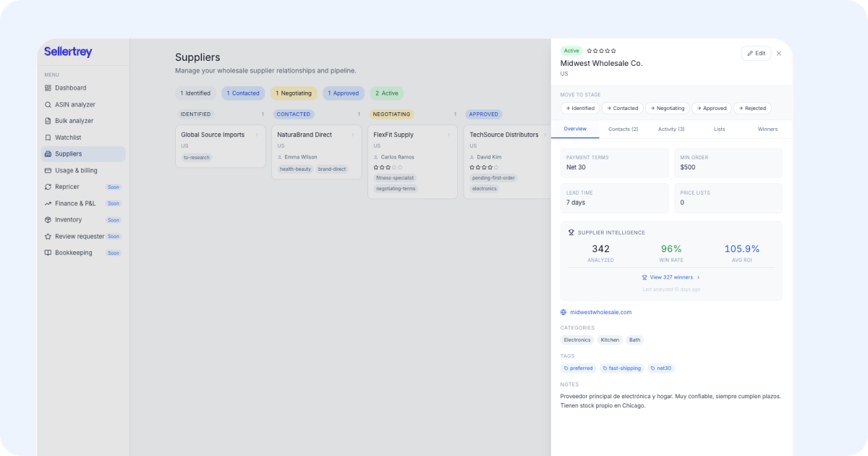Click the fast-shipping tag
The width and height of the screenshot is (868, 456).
[622, 368]
